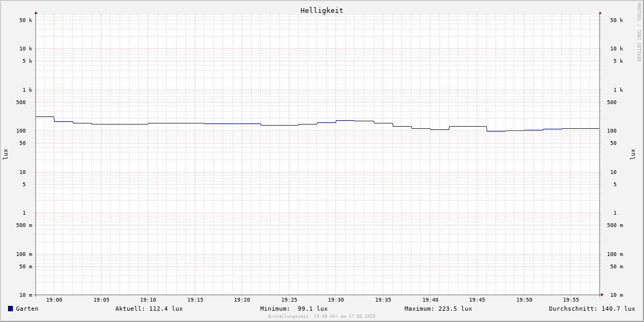Image resolution: width=644 pixels, height=322 pixels.
Task: Click the 19:55 time axis label
Action: pyautogui.click(x=571, y=300)
